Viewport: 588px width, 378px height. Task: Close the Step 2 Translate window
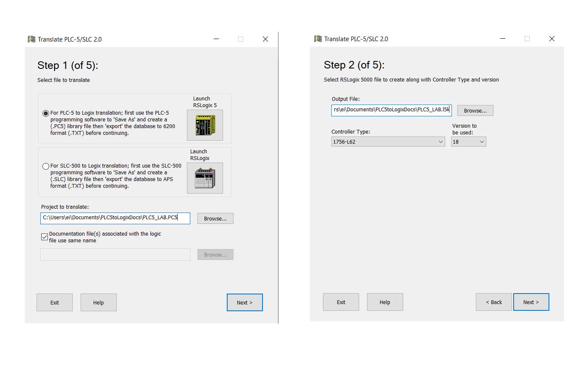552,39
